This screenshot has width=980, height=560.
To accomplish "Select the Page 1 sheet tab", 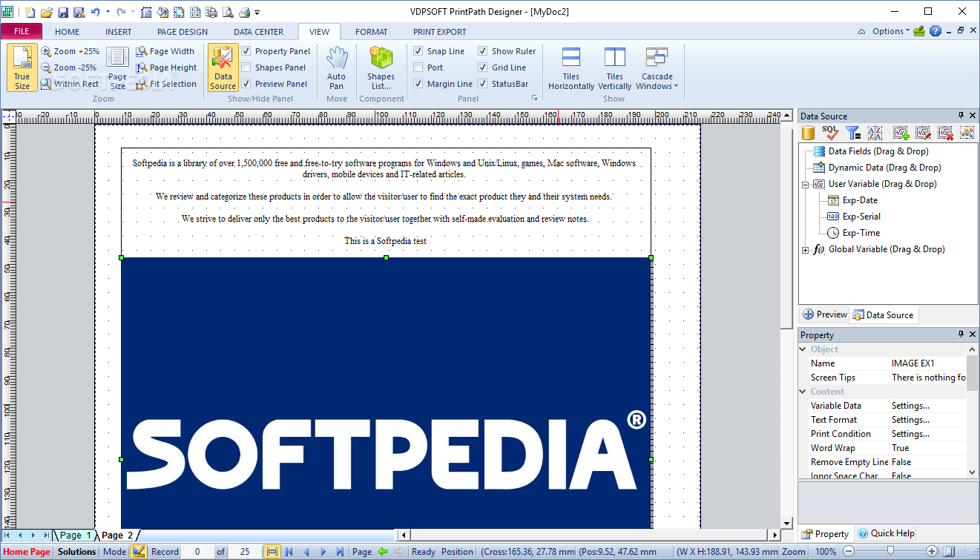I will tap(76, 535).
